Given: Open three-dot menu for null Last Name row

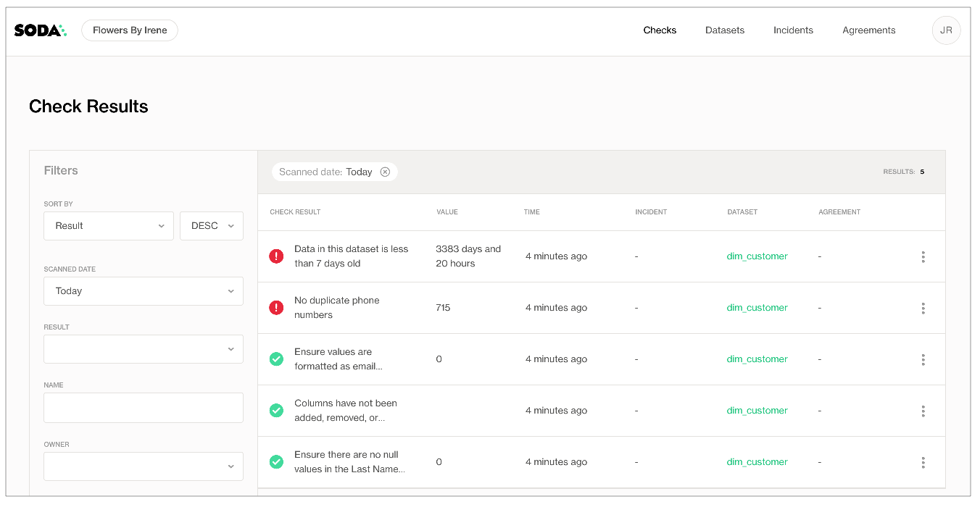Looking at the screenshot, I should tap(923, 462).
